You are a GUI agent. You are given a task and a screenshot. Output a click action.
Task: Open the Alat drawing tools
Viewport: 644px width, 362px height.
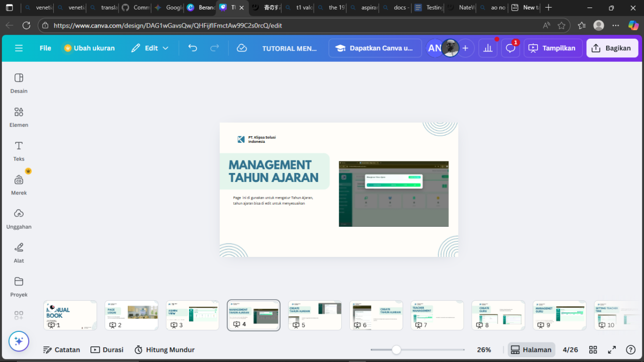pos(19,252)
